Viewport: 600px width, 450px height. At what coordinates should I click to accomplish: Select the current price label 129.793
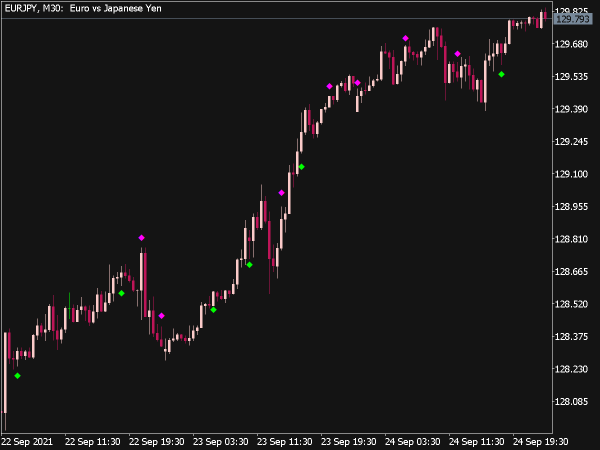(x=572, y=19)
